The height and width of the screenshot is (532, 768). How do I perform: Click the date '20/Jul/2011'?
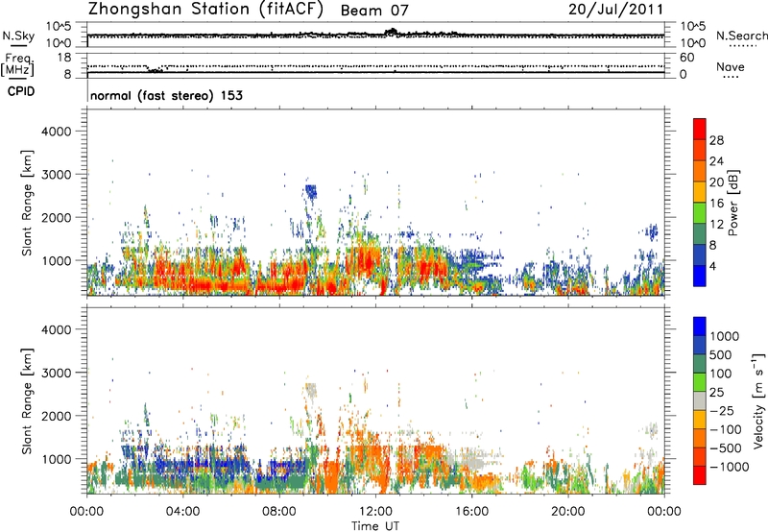click(615, 10)
